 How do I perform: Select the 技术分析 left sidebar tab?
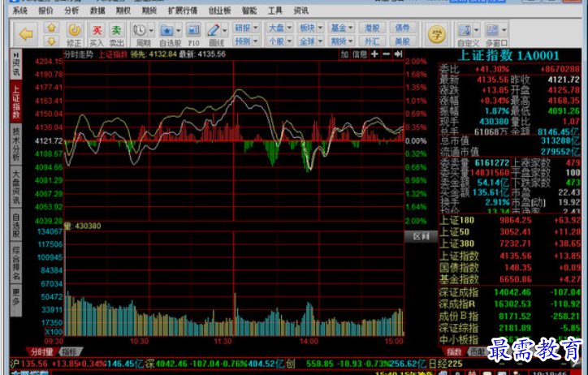pos(15,144)
